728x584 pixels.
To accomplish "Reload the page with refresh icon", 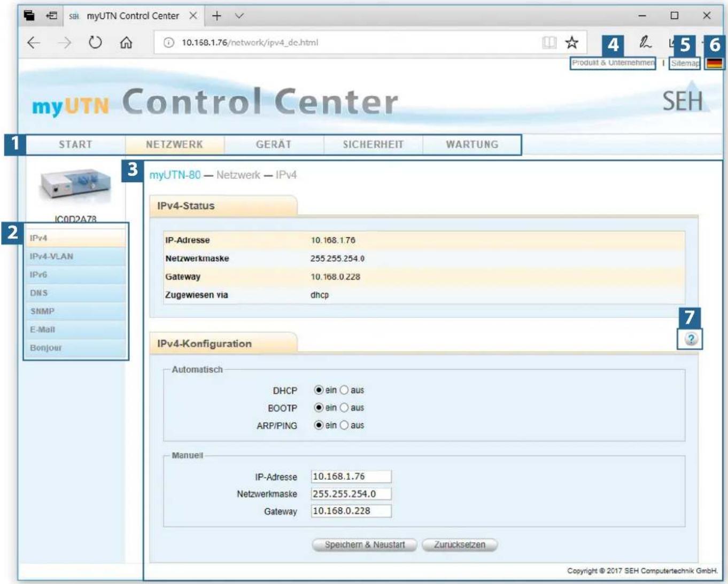I will click(x=95, y=42).
